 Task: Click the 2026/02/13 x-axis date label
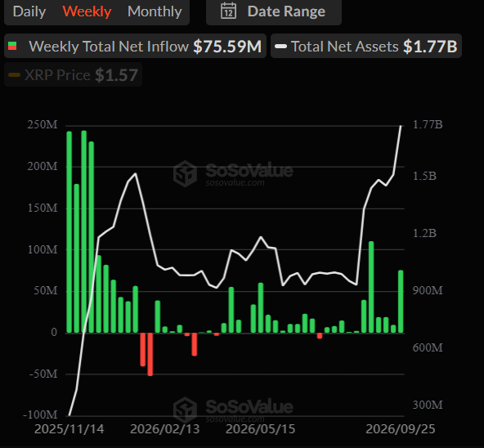(x=165, y=429)
